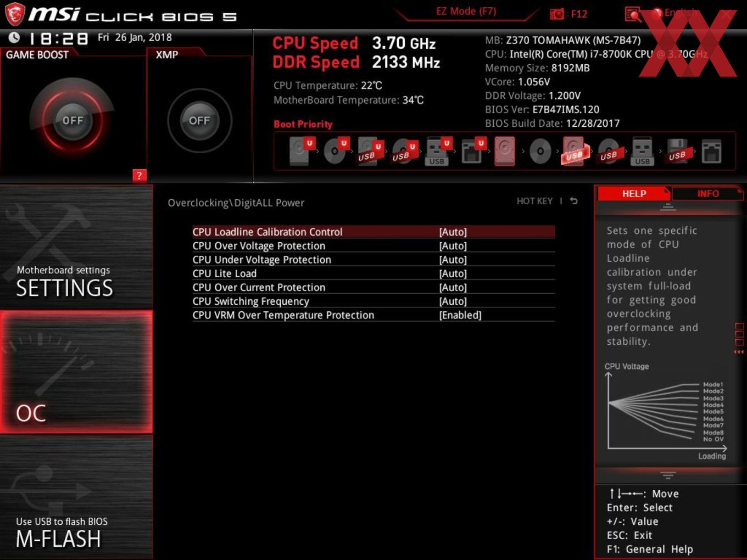Select the CPU Loadline Calibration Control row label
The height and width of the screenshot is (560, 747).
pyautogui.click(x=267, y=232)
